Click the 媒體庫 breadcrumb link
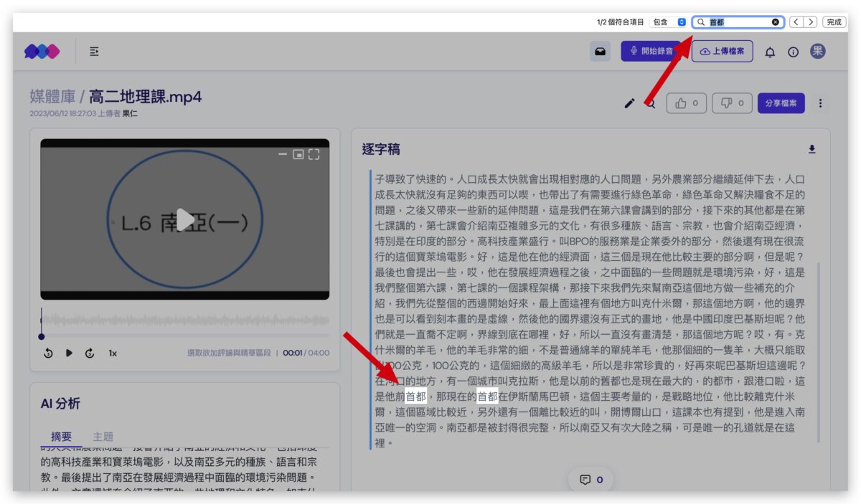Screen dimensions: 861x504 click(x=52, y=97)
